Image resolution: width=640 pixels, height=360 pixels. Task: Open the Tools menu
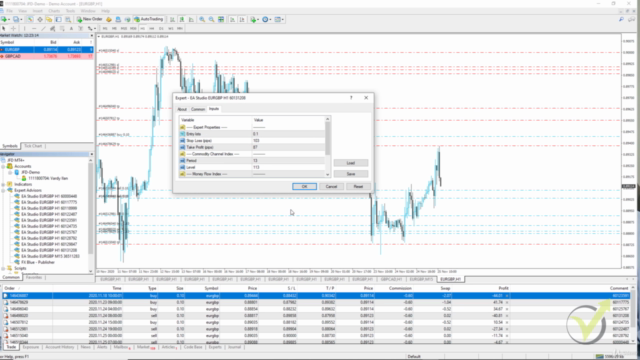[x=70, y=11]
